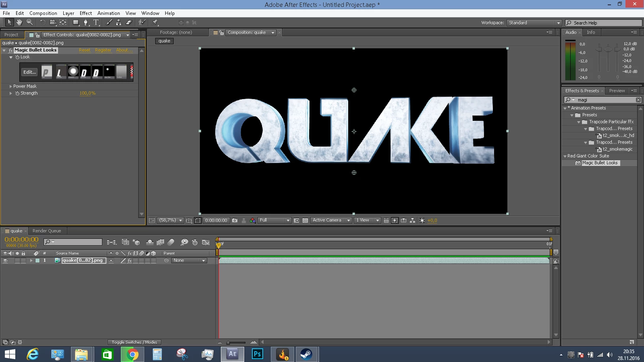Screen dimensions: 644x362
Task: Toggle visibility of quake layer
Action: 5,261
